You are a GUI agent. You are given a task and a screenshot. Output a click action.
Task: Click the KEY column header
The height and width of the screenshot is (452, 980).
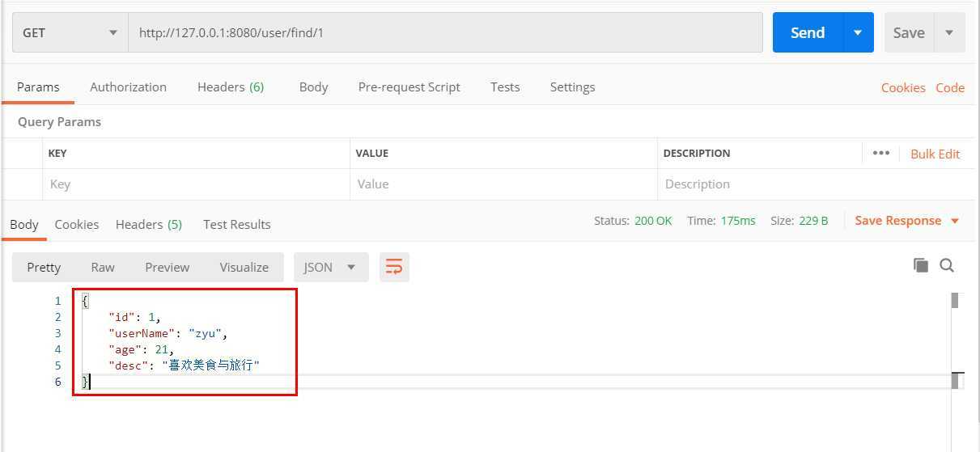[x=57, y=154]
